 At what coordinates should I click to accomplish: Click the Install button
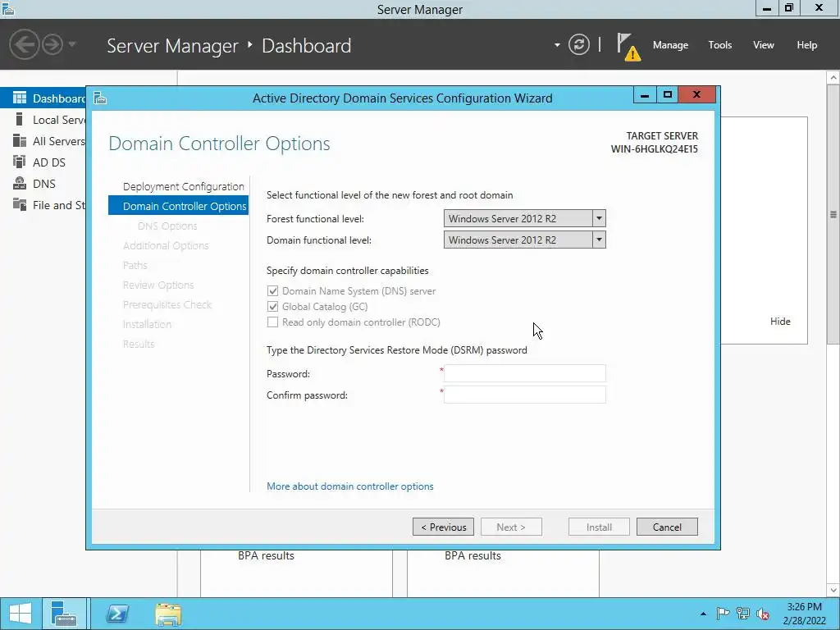coord(599,527)
